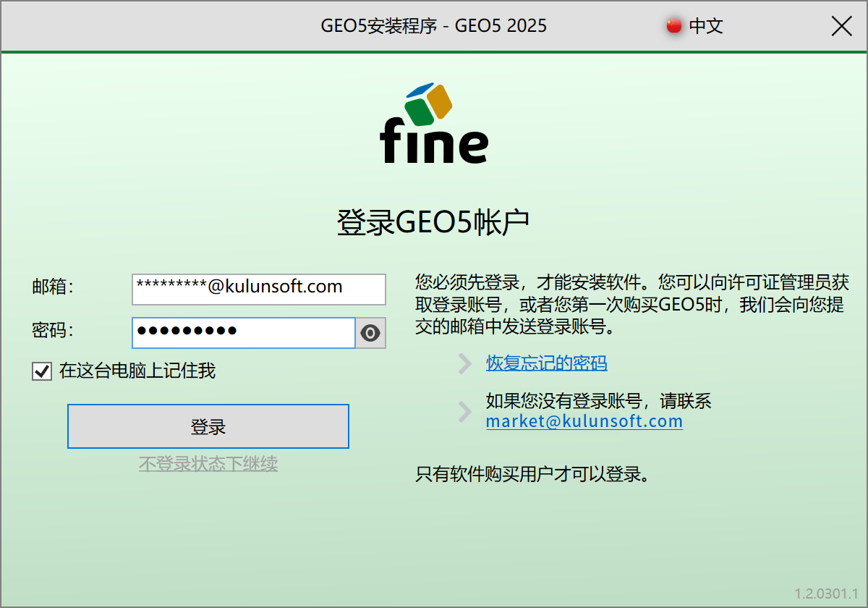This screenshot has height=608, width=868.
Task: Click the 邮箱 email input field
Action: (259, 289)
